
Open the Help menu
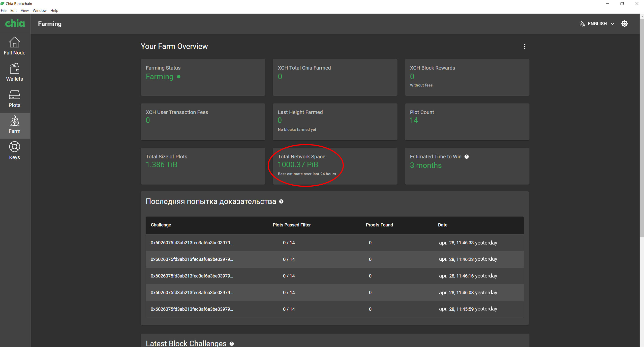[54, 10]
